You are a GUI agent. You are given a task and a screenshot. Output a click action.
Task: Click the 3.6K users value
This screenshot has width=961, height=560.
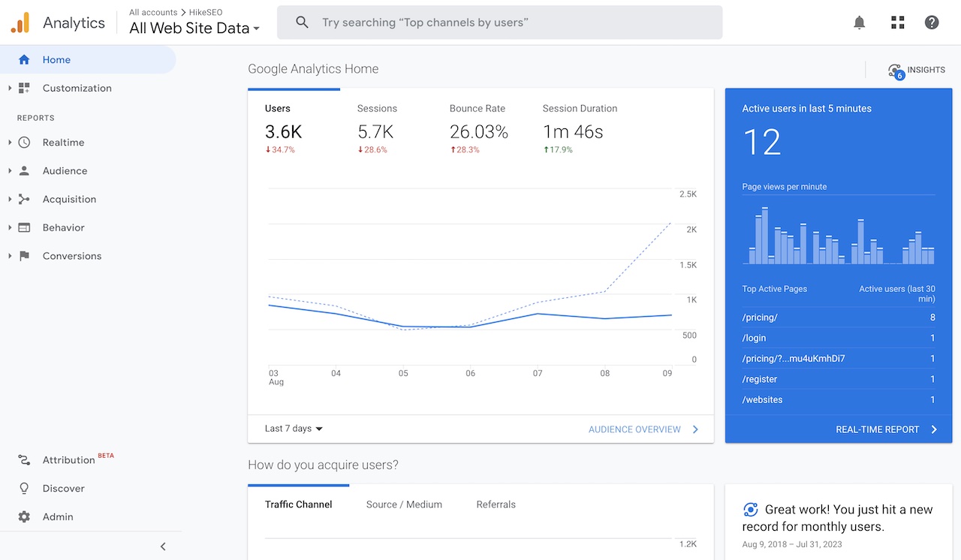tap(283, 132)
